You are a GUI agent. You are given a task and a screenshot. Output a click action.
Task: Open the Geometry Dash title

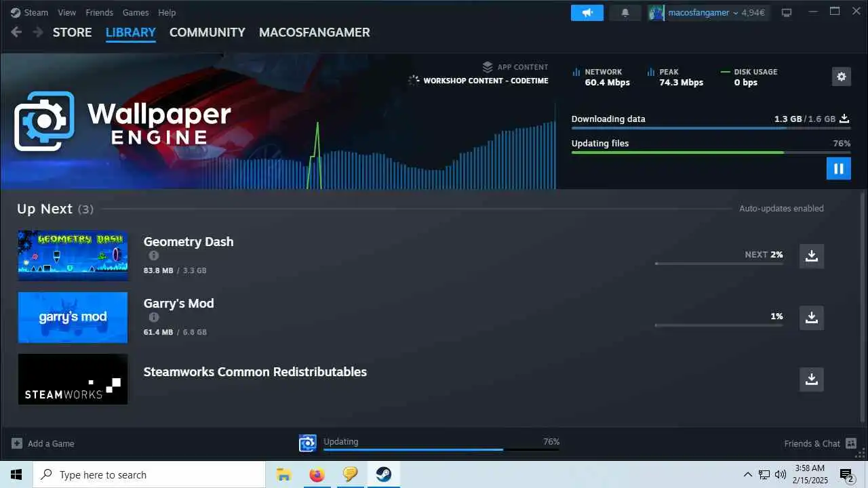(189, 241)
